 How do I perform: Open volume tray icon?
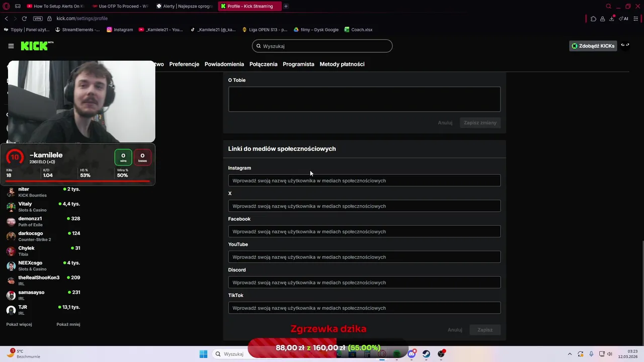pos(609,354)
